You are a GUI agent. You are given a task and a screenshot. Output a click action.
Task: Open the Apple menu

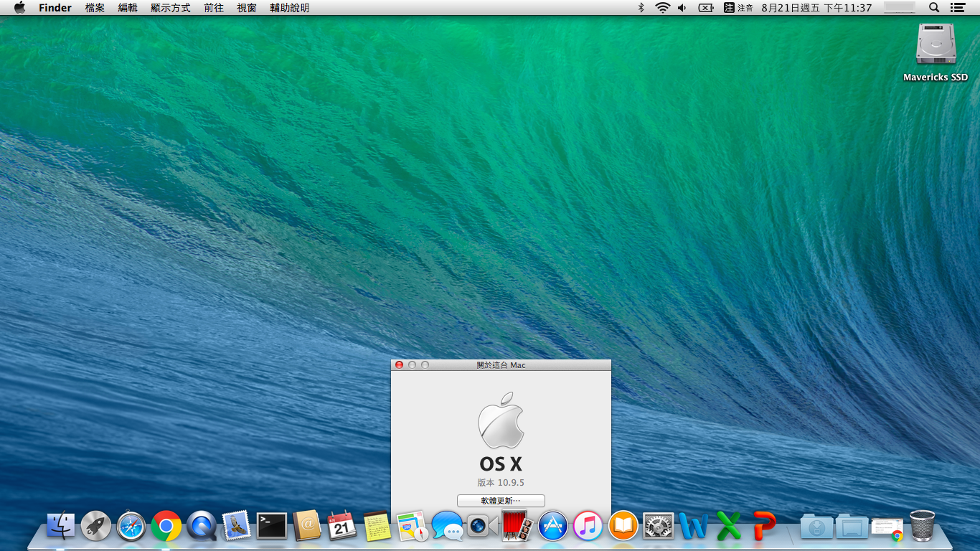[x=19, y=8]
